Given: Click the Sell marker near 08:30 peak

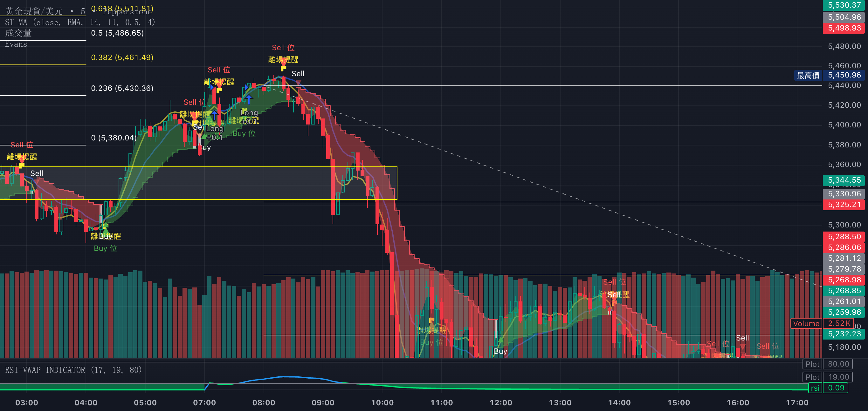Looking at the screenshot, I should tap(298, 74).
